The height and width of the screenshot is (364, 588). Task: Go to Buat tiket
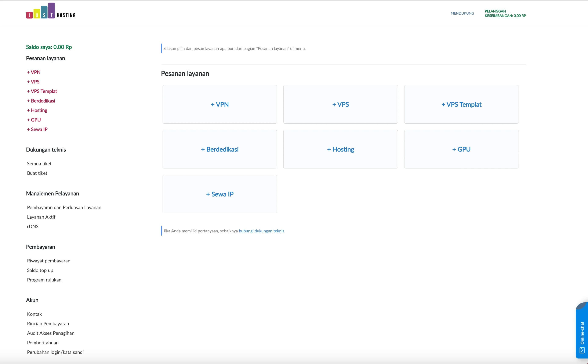[x=37, y=173]
